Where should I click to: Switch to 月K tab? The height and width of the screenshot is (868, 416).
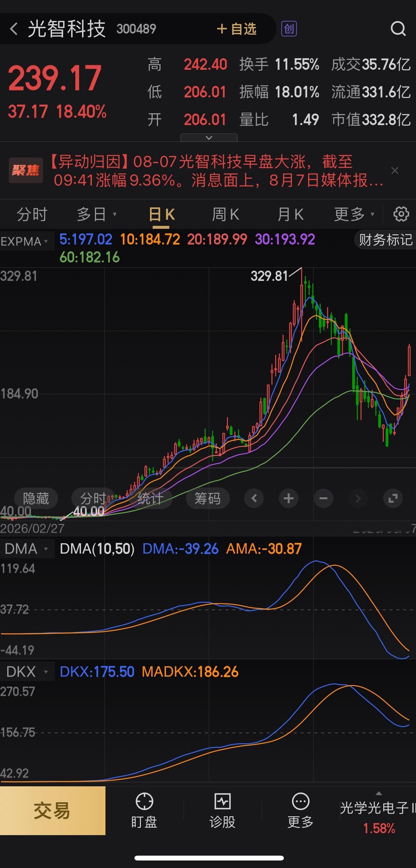[291, 214]
